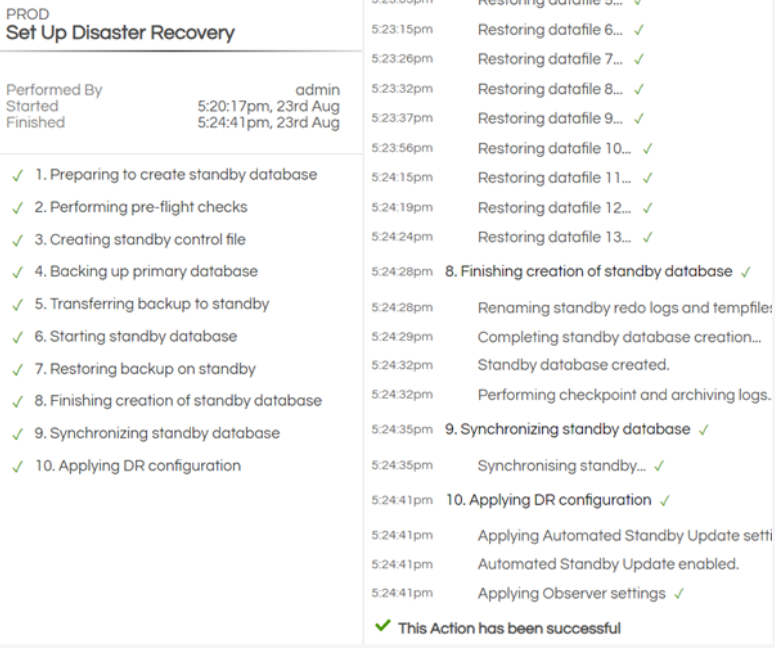
Task: Click log entry Restoring datafile 13
Action: (554, 237)
